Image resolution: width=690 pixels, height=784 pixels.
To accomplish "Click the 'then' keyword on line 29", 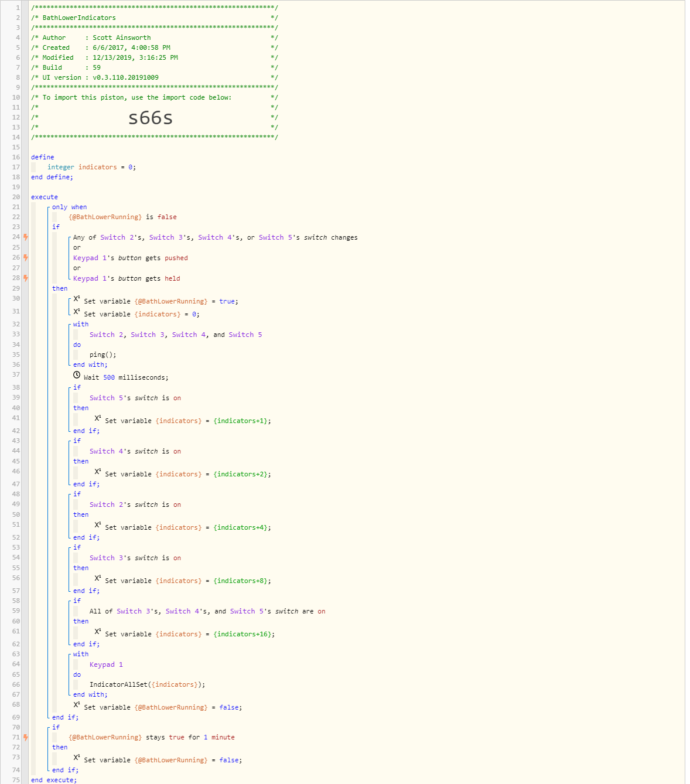I will [60, 288].
